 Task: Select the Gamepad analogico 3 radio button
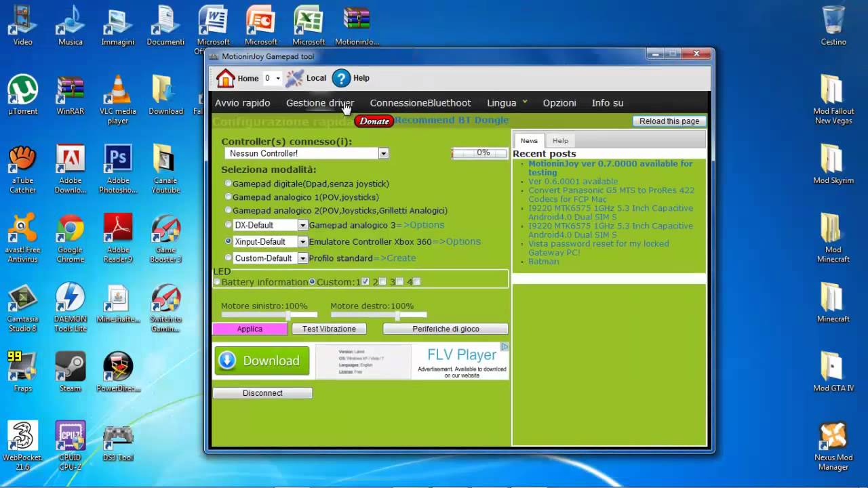229,225
